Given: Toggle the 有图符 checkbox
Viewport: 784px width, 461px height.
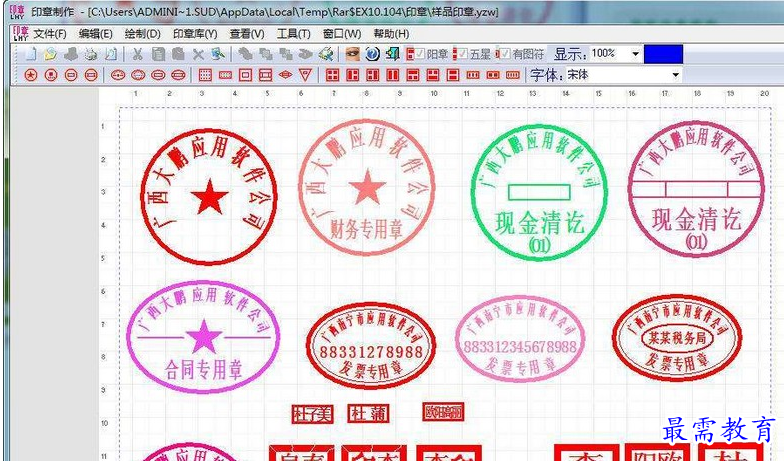Looking at the screenshot, I should [x=505, y=53].
